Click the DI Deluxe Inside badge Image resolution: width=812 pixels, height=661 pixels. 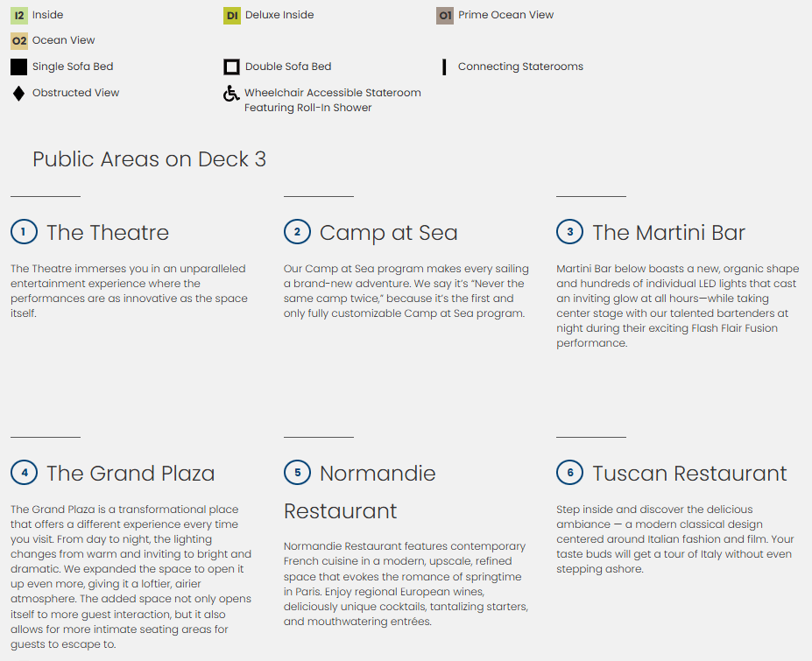pos(232,15)
